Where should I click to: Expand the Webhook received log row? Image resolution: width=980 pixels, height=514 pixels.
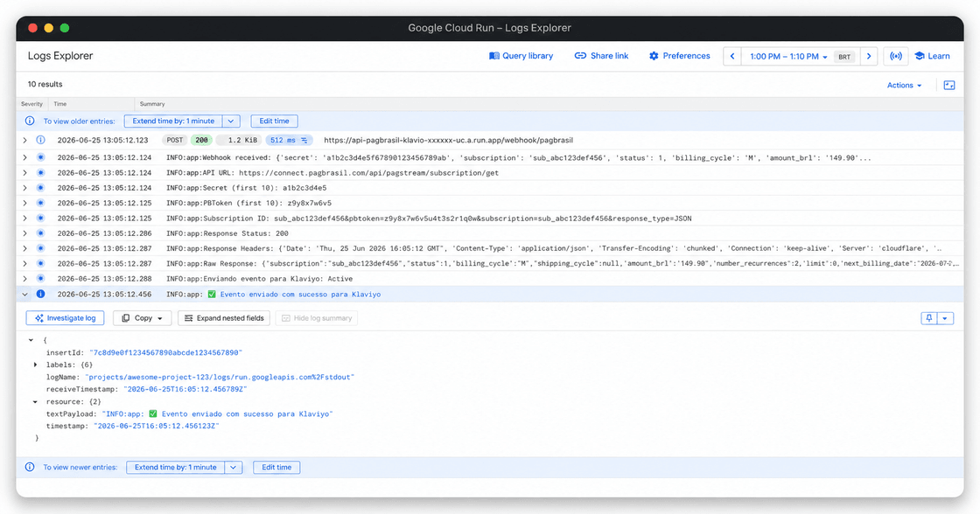[x=25, y=158]
